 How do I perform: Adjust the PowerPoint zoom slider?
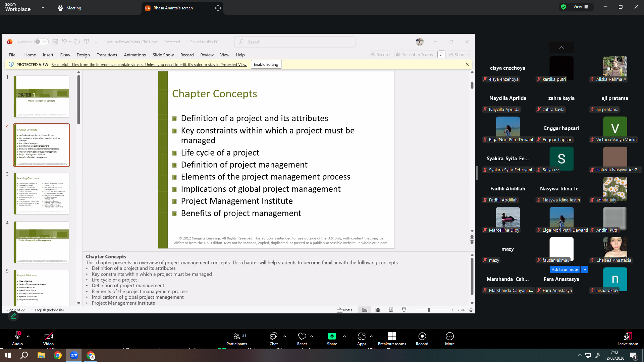(429, 310)
